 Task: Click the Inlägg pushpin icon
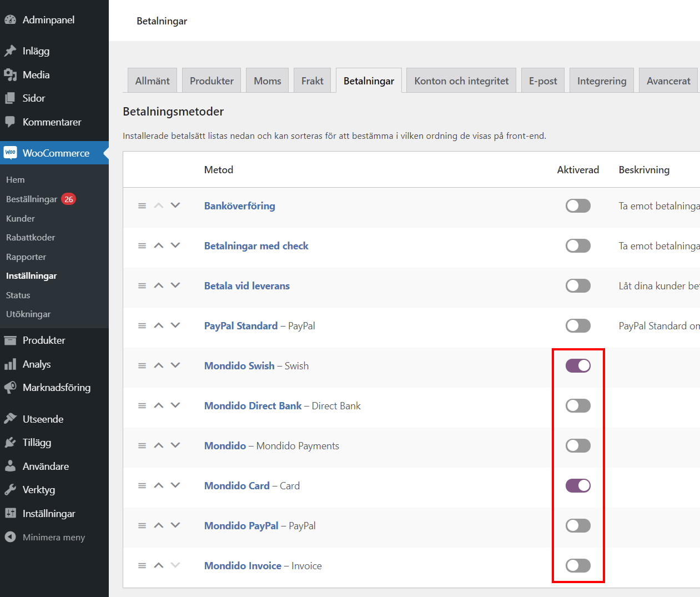(x=10, y=51)
